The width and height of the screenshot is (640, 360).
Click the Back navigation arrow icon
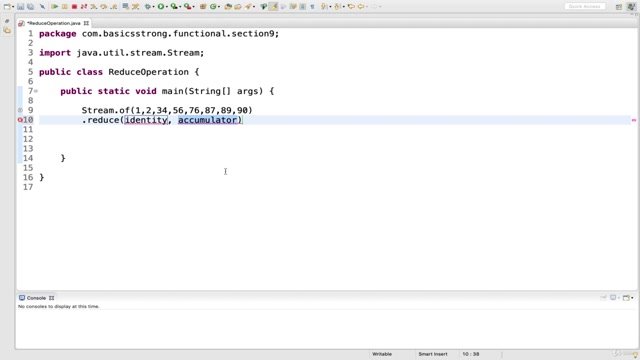coord(361,7)
